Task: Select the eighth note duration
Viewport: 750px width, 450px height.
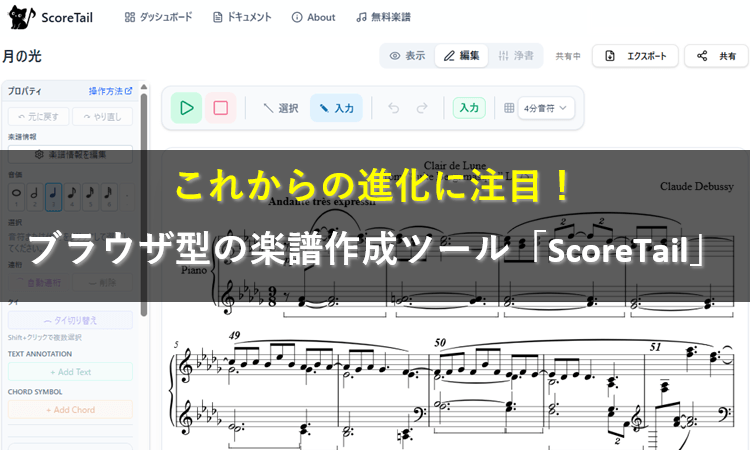Action: tap(72, 195)
